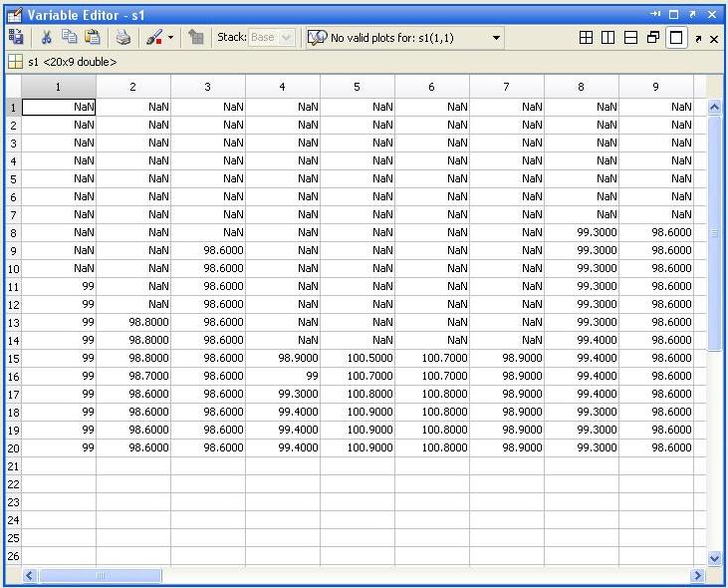Click the Paste clipboard icon

[92, 38]
